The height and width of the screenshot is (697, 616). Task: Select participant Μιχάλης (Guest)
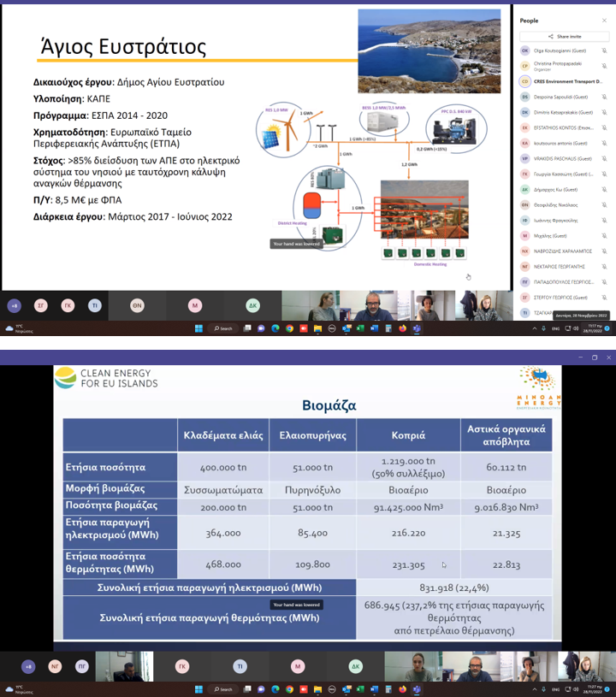tap(565, 235)
